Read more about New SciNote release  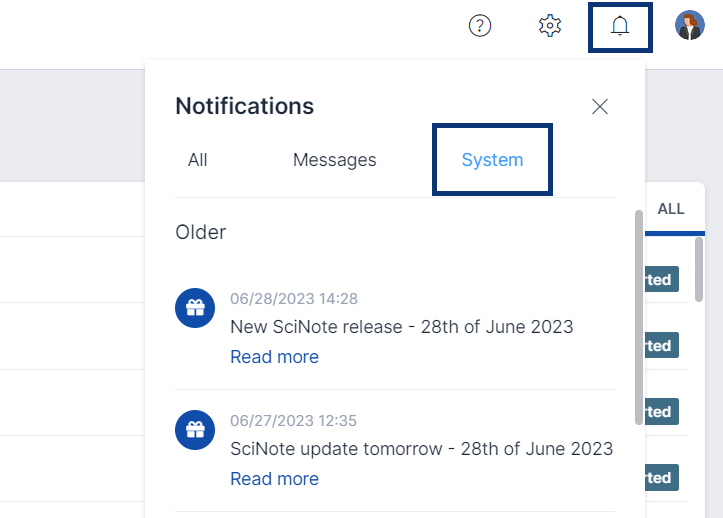pyautogui.click(x=274, y=357)
